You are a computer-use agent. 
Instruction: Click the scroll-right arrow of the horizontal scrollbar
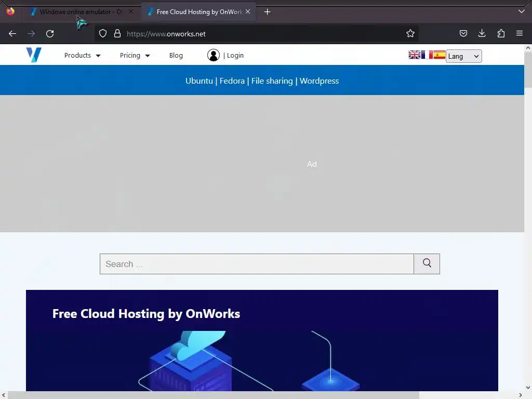pos(521,395)
